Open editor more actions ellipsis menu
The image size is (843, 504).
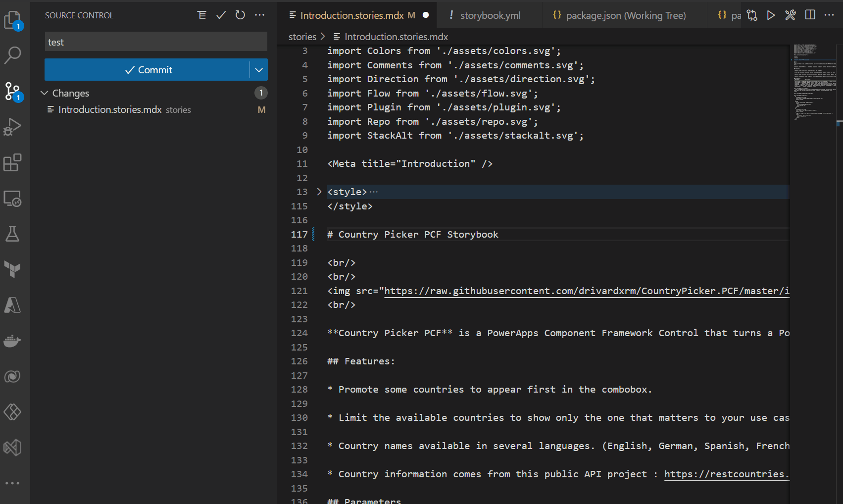tap(830, 15)
